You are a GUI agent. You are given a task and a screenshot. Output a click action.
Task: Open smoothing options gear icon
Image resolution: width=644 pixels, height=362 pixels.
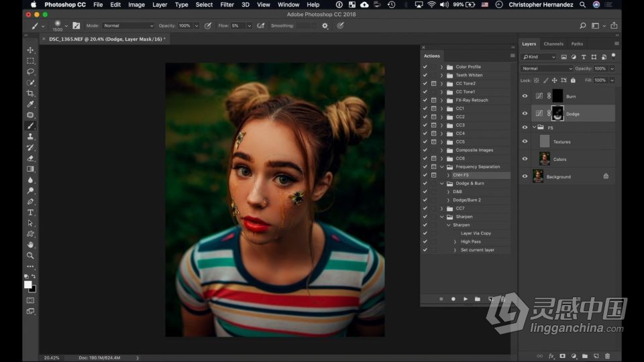pos(325,25)
